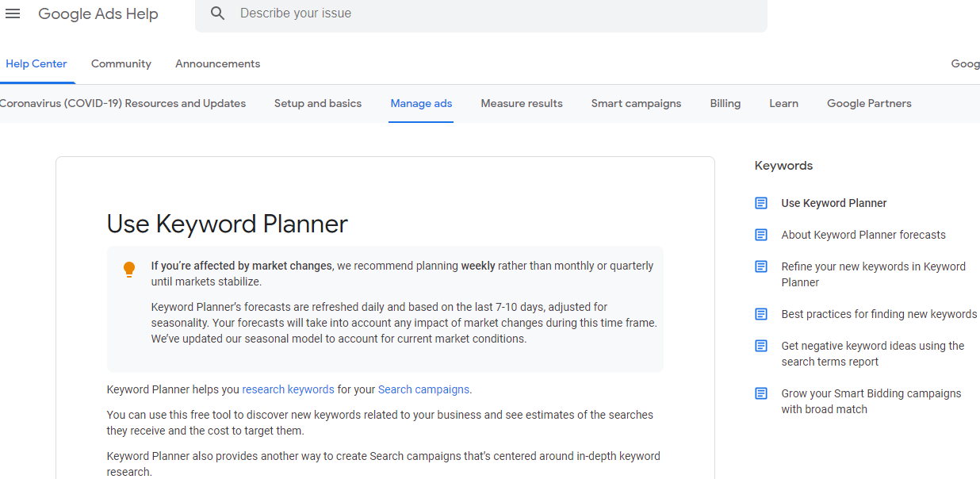The width and height of the screenshot is (980, 479).
Task: Click the document icon beside About Keyword Planner forecasts
Action: (x=761, y=235)
